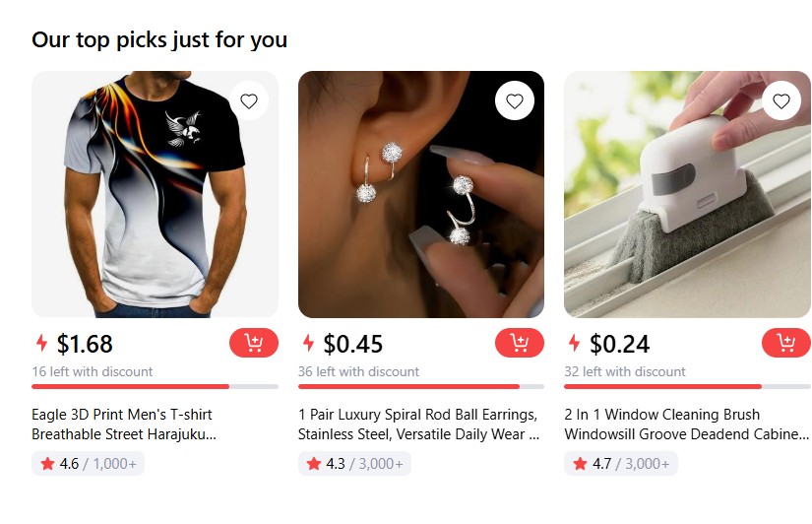Click the 4.7 star rating badge
This screenshot has height=524, width=812.
tap(620, 464)
